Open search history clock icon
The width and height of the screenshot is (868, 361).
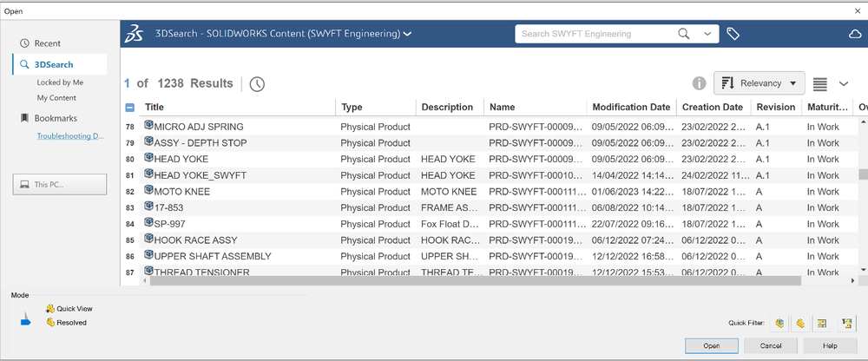coord(257,84)
